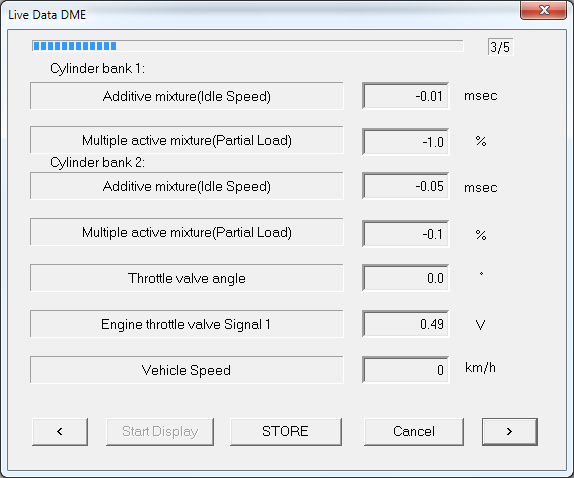The height and width of the screenshot is (478, 574).
Task: Click the throttle valve Signal 1 voltage field
Action: click(405, 324)
